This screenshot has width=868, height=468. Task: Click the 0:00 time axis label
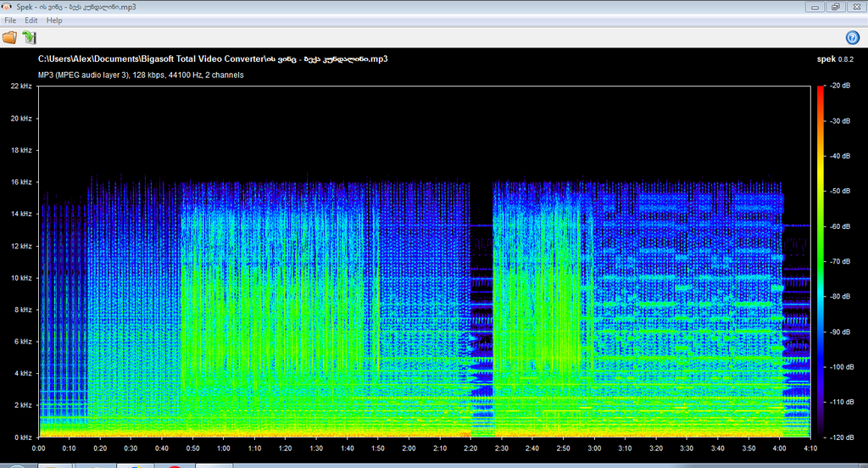click(38, 448)
